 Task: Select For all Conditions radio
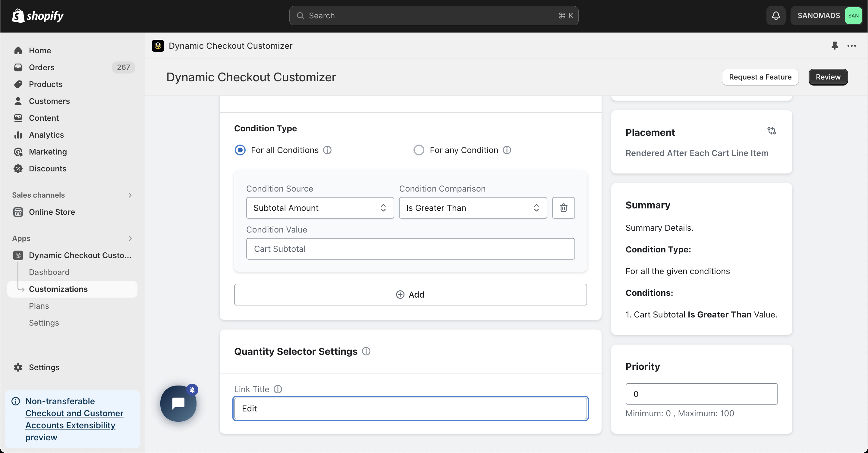click(240, 150)
